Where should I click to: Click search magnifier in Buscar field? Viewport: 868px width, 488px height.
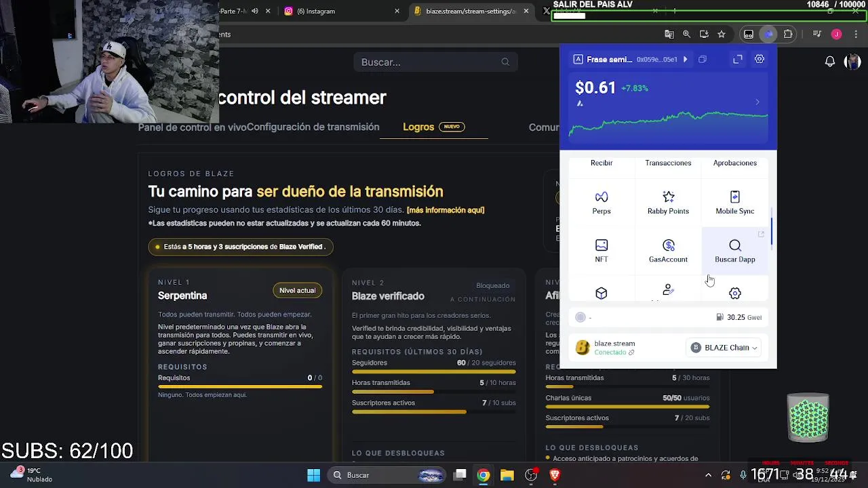pos(505,62)
